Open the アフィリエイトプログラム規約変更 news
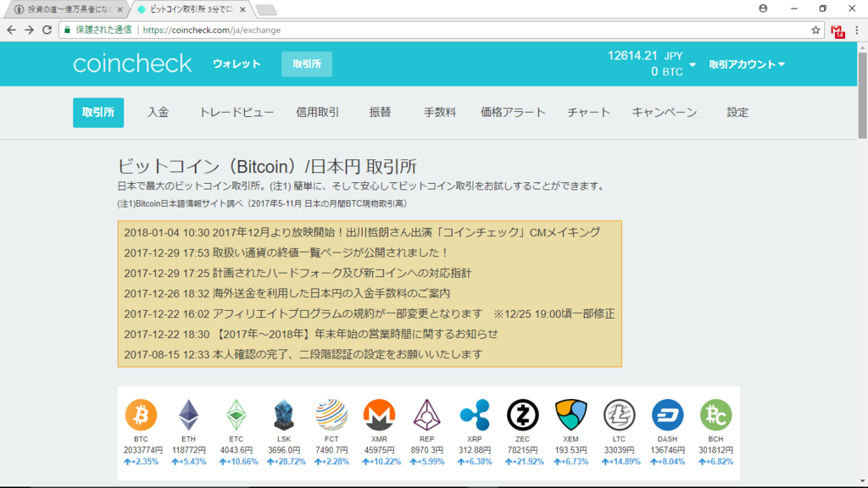 pos(370,313)
